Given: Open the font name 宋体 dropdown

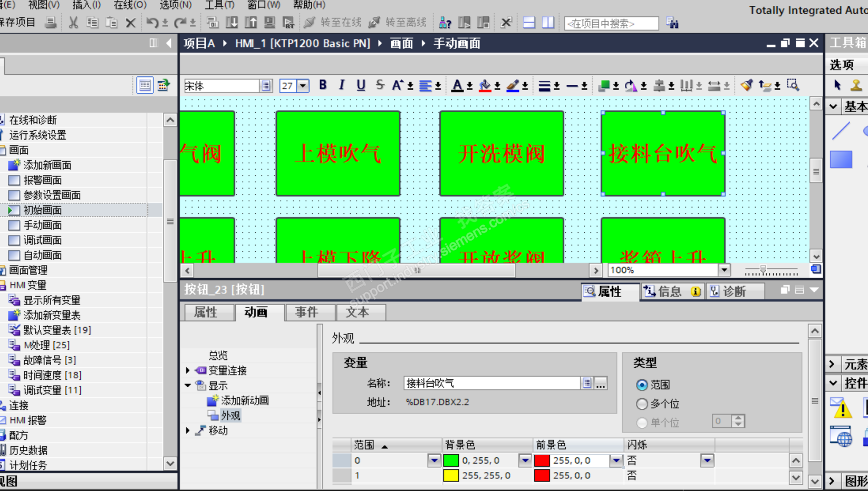Looking at the screenshot, I should click(x=266, y=86).
